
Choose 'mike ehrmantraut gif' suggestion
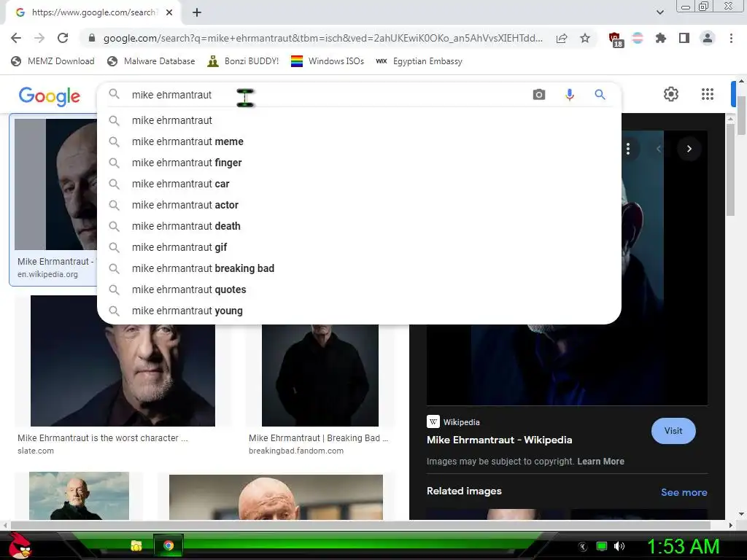point(359,247)
